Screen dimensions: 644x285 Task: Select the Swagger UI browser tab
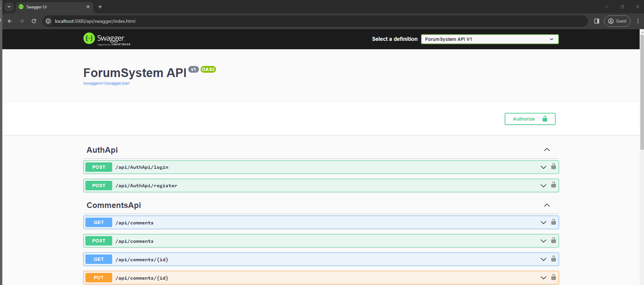(55, 7)
